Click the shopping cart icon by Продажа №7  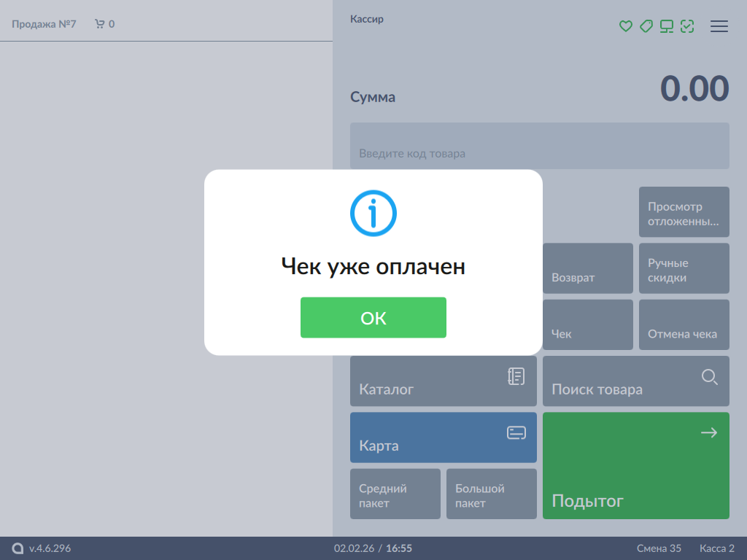[x=100, y=24]
